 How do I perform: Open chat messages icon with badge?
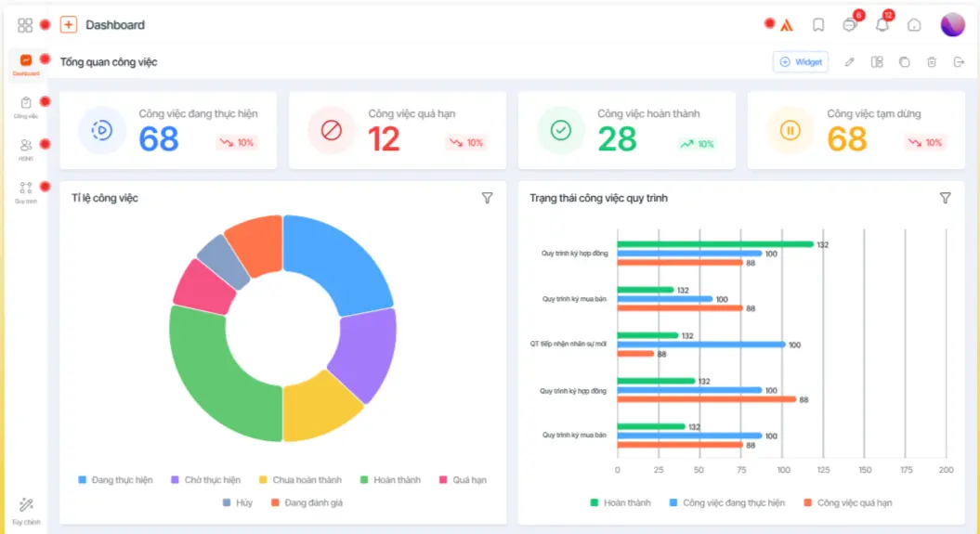pos(850,25)
